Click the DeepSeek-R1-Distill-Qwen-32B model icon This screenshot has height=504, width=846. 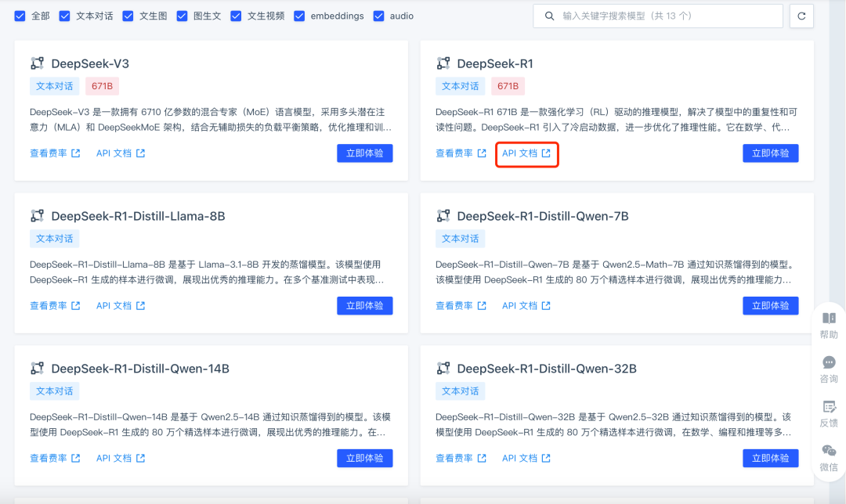(443, 369)
